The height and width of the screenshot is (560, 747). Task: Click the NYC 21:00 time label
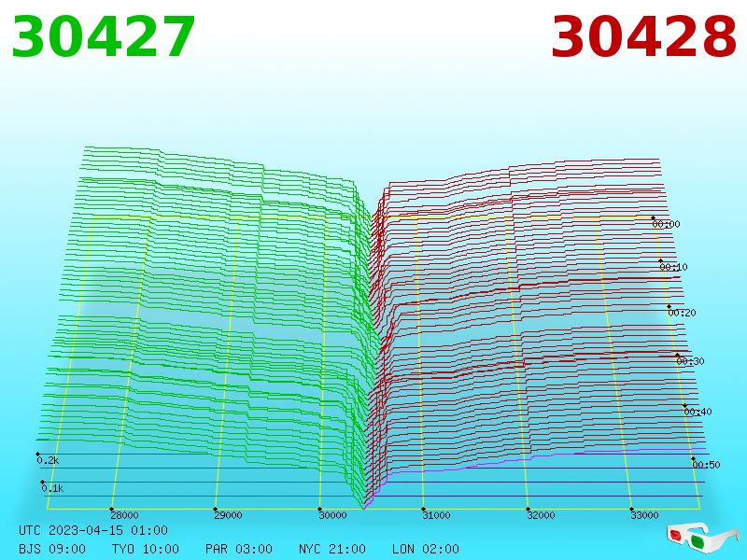[x=332, y=549]
